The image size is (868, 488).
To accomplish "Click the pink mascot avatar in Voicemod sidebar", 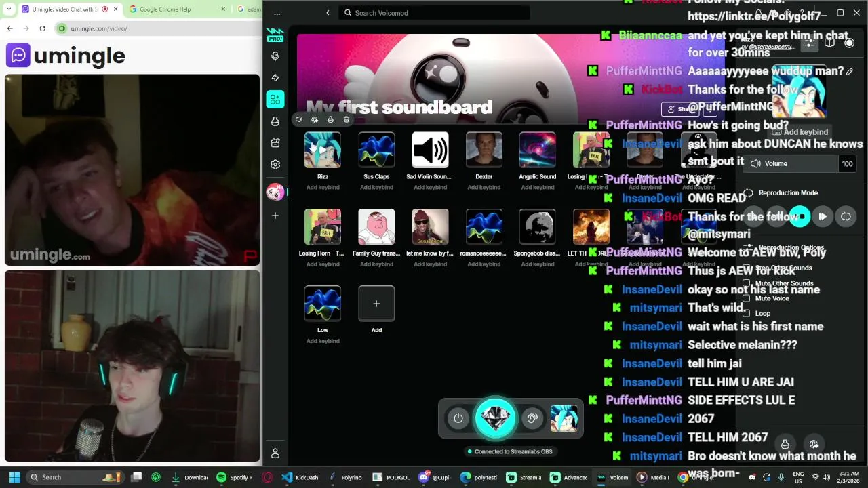I will pos(275,192).
